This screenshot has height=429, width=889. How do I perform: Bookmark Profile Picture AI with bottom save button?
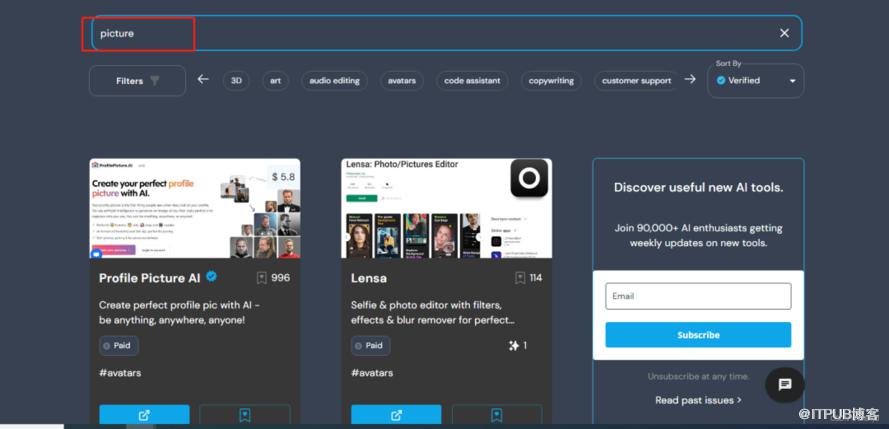click(x=245, y=415)
